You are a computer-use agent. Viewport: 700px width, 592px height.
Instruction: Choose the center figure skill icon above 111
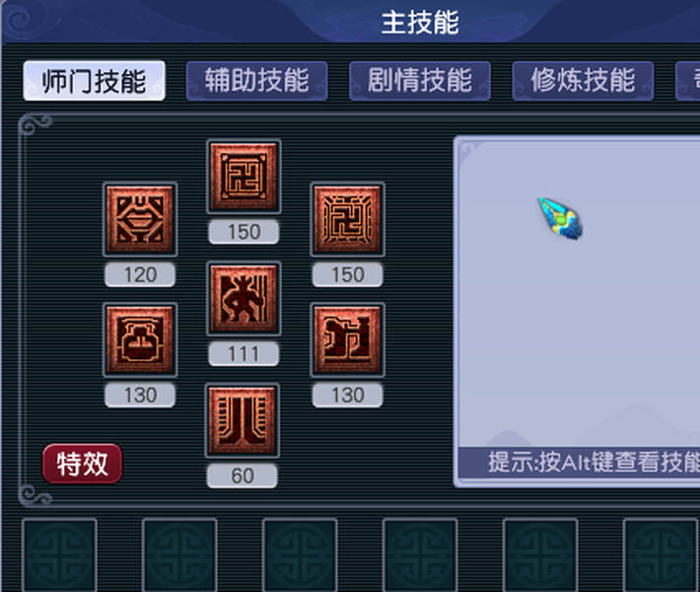[244, 298]
